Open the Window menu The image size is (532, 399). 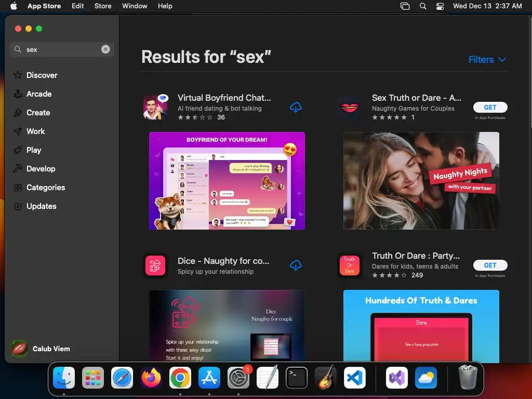[x=135, y=6]
